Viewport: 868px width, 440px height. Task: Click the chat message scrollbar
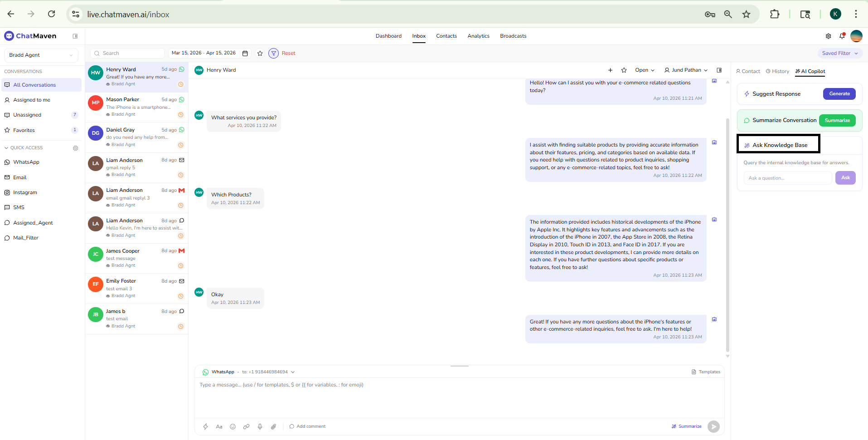(727, 227)
